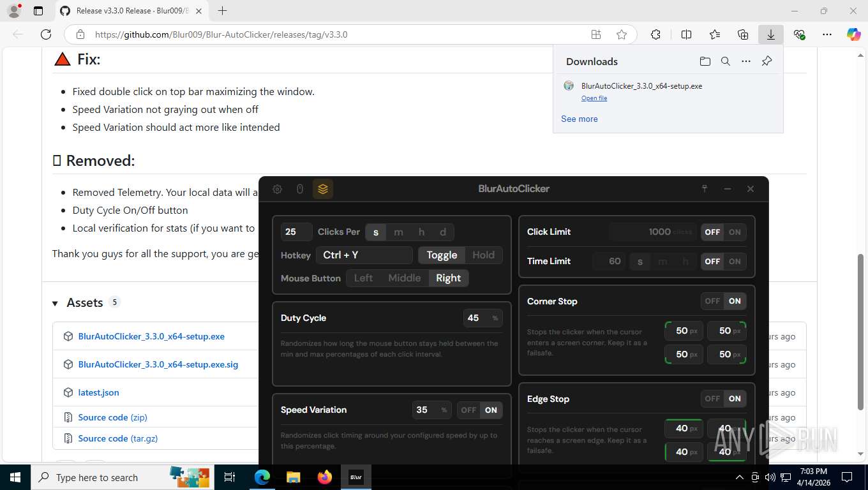Search downloads with the magnifier icon

[725, 61]
